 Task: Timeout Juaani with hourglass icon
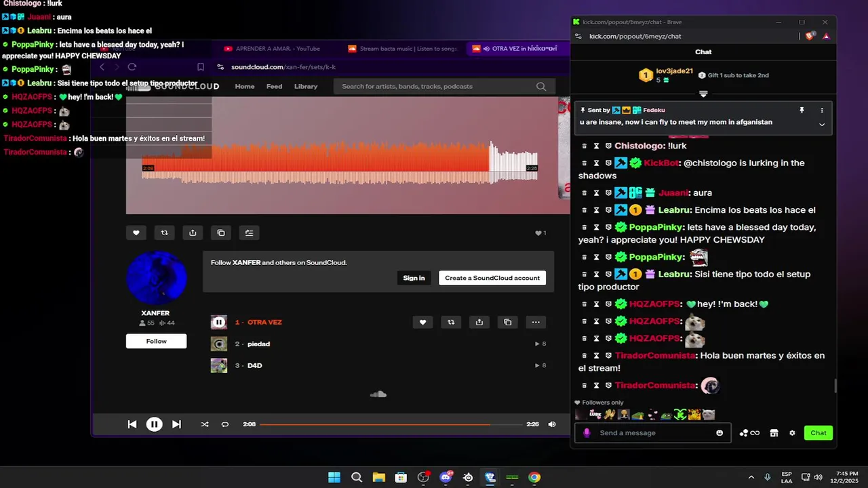(x=596, y=192)
